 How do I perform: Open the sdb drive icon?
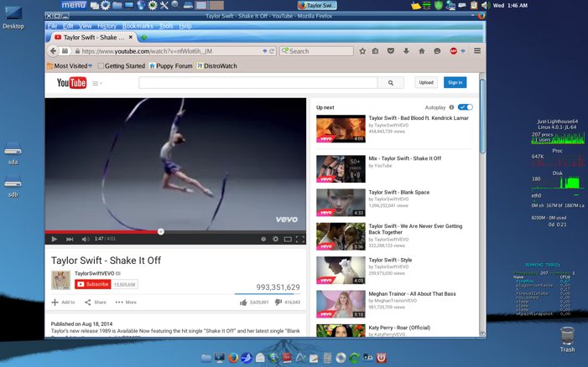(x=13, y=186)
